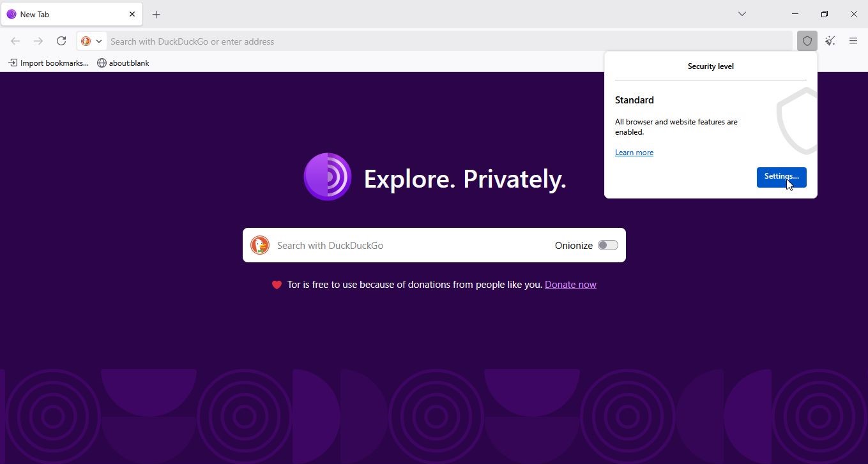Click the Onionize label text
Viewport: 868px width, 464px height.
coord(574,246)
